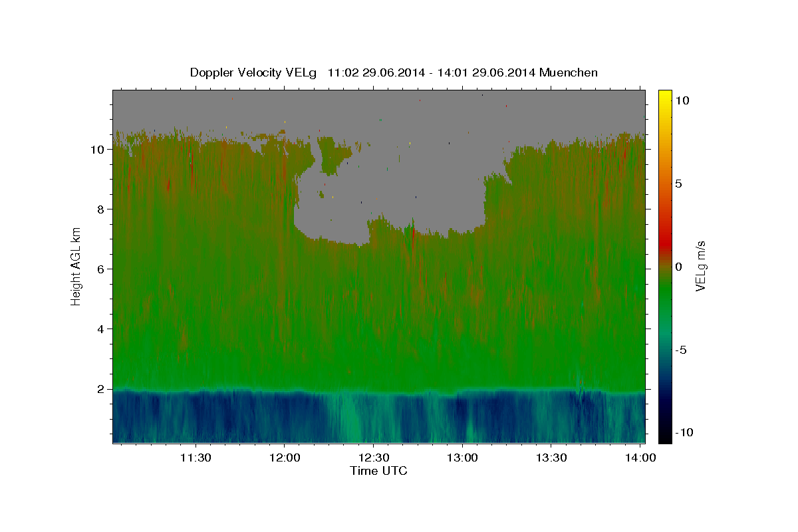The height and width of the screenshot is (532, 798).
Task: Click the yellow top of the colorbar
Action: coord(665,96)
